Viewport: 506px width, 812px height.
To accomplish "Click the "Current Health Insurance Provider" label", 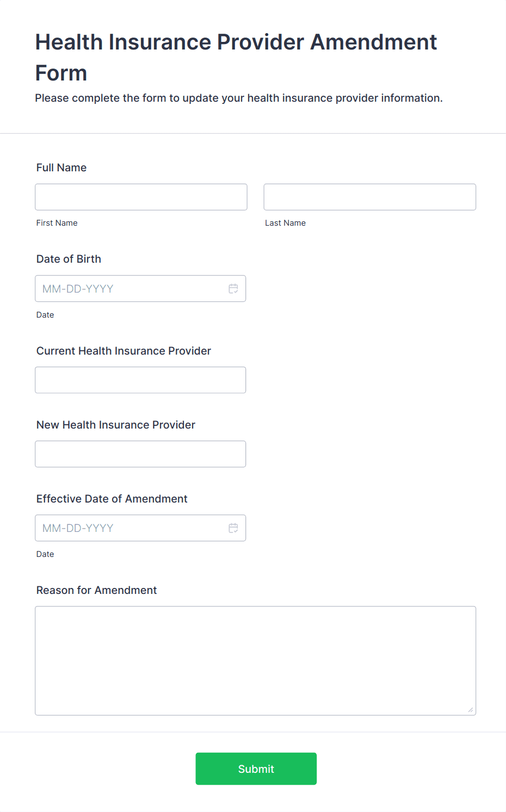I will pyautogui.click(x=124, y=351).
